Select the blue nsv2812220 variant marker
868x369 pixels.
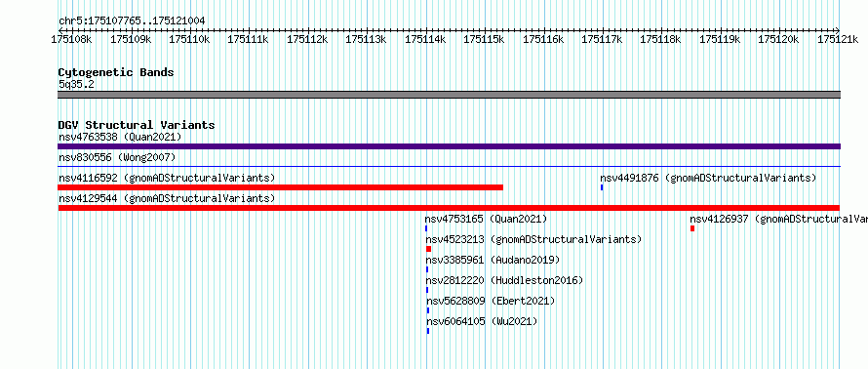tap(427, 290)
